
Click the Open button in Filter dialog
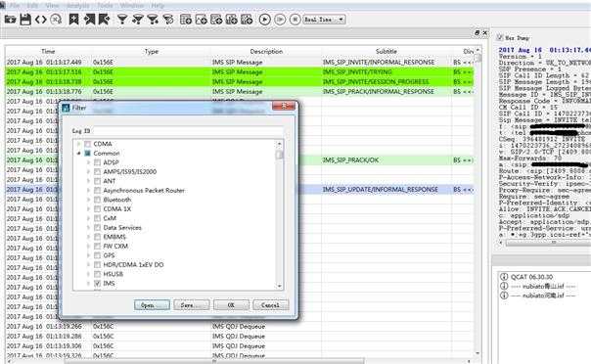pos(152,305)
